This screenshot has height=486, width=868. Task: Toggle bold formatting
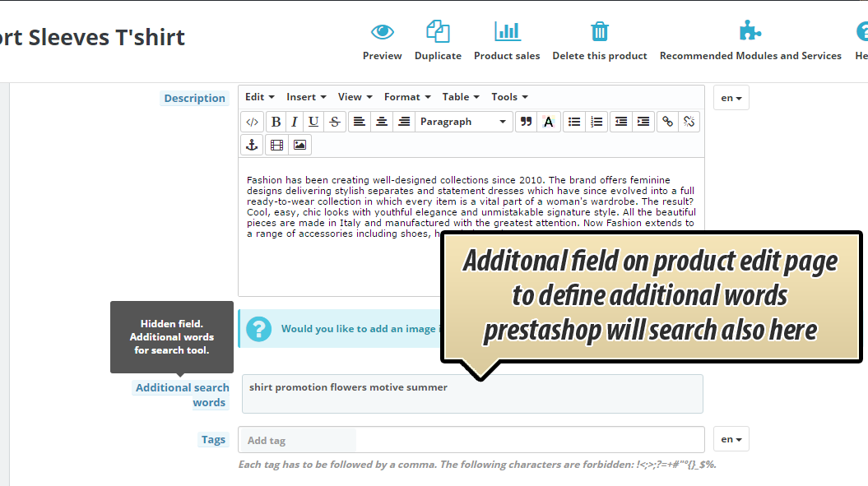276,122
